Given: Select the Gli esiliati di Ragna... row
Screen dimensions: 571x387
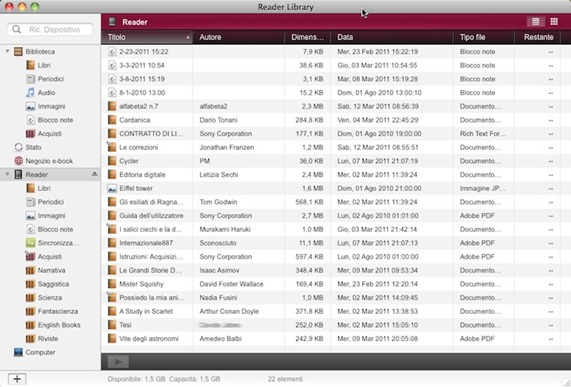Looking at the screenshot, I should (x=336, y=202).
